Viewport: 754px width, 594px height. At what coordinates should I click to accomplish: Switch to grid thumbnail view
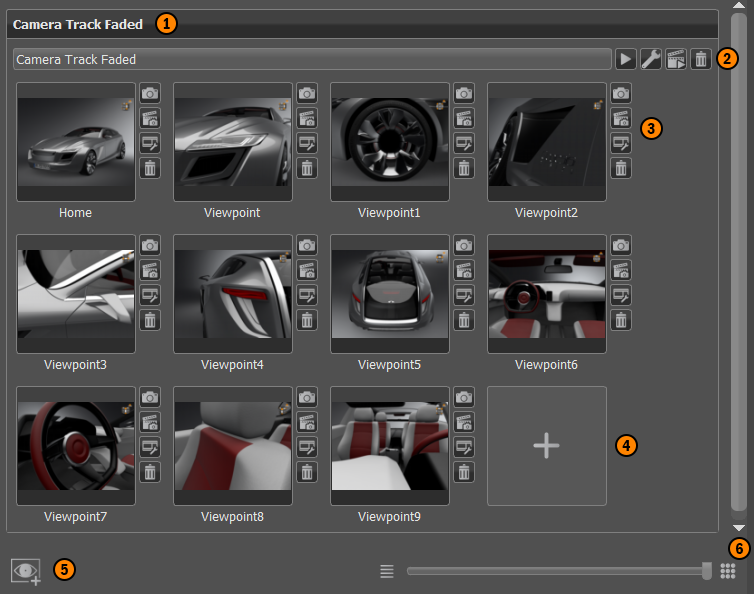[728, 571]
